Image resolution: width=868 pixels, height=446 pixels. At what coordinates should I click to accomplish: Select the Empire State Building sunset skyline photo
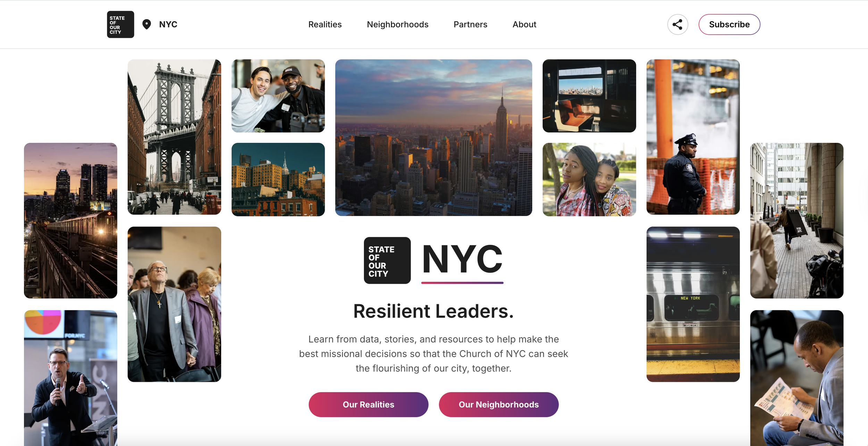(x=434, y=138)
